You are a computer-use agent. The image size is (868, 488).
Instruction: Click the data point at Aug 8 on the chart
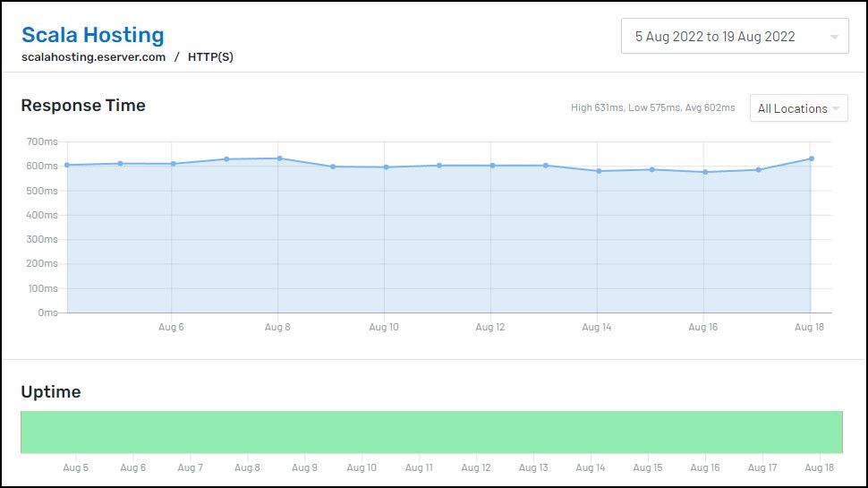[x=279, y=158]
